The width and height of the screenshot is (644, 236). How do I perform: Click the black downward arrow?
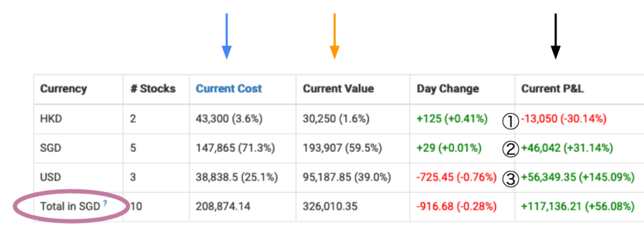click(555, 36)
